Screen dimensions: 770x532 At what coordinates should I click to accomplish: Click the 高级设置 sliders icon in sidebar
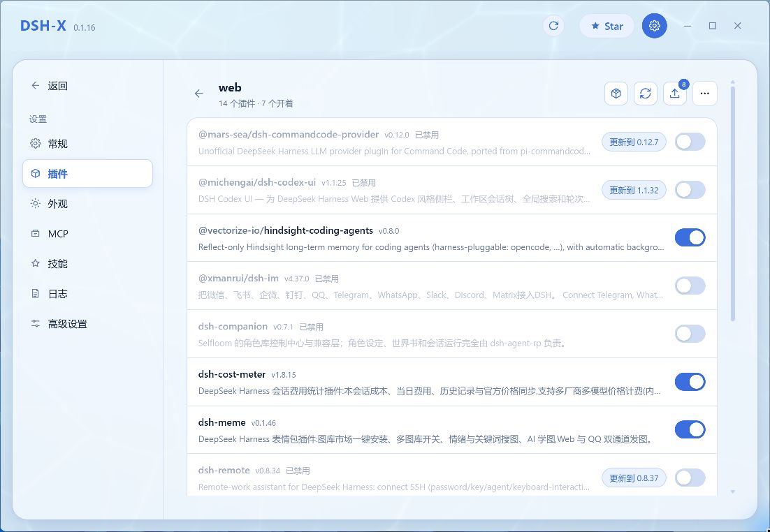point(36,323)
